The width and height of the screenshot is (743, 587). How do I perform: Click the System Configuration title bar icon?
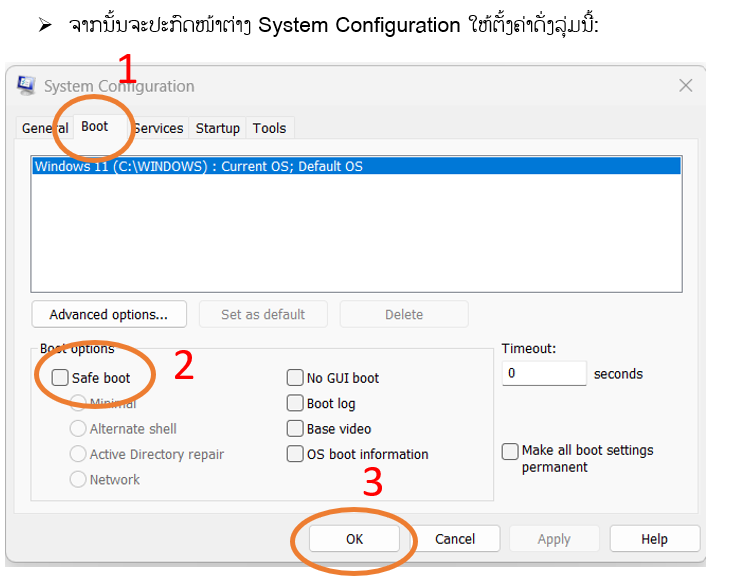[x=27, y=86]
